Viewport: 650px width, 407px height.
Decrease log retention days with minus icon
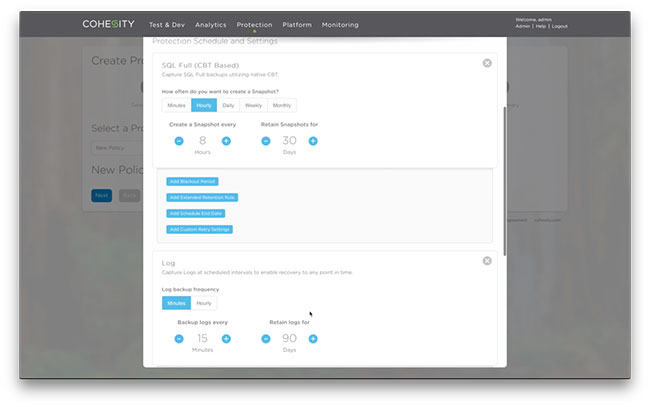(266, 339)
